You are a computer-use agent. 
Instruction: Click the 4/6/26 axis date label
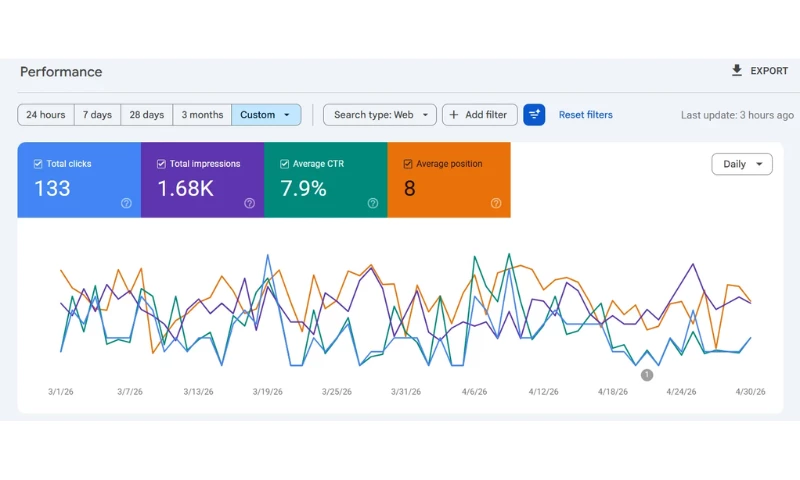tap(474, 392)
